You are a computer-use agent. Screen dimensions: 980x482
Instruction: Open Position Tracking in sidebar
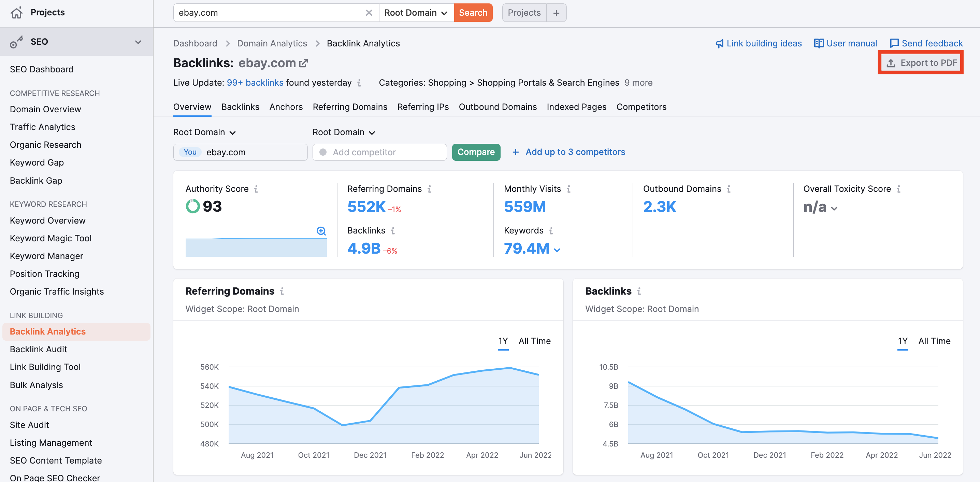point(44,274)
